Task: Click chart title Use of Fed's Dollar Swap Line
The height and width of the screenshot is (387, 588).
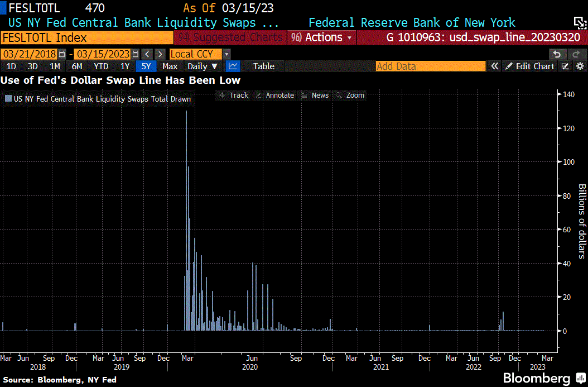Action: 121,80
